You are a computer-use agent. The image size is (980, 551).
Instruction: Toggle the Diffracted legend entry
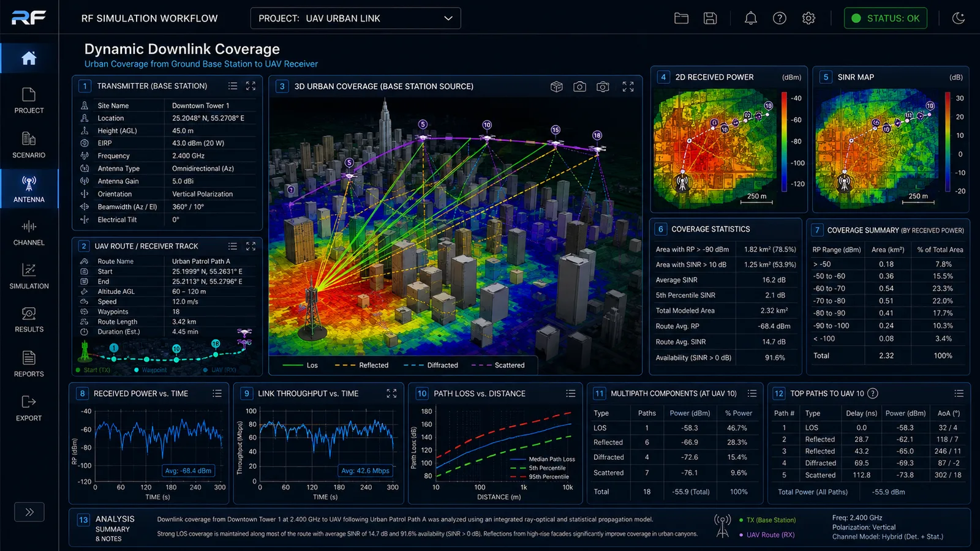[431, 365]
